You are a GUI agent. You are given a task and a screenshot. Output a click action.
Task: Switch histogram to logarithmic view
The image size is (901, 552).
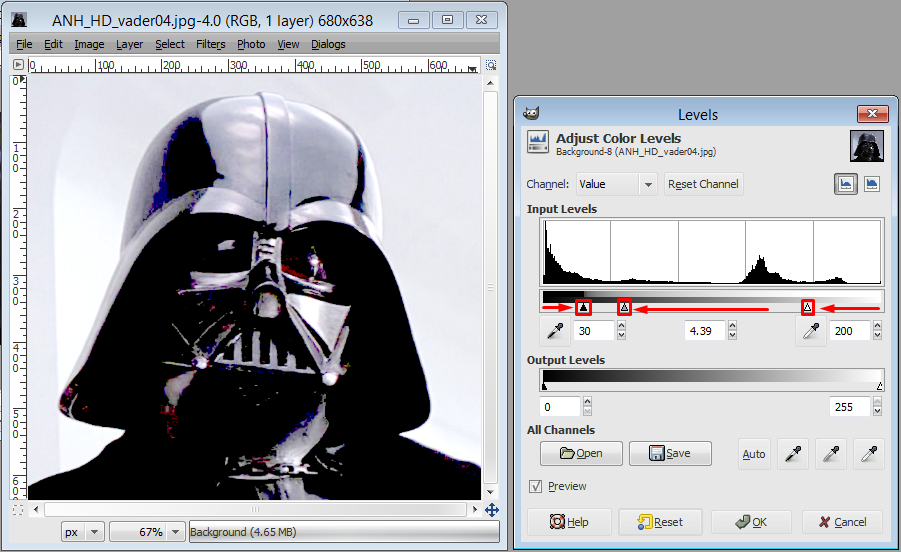click(872, 184)
